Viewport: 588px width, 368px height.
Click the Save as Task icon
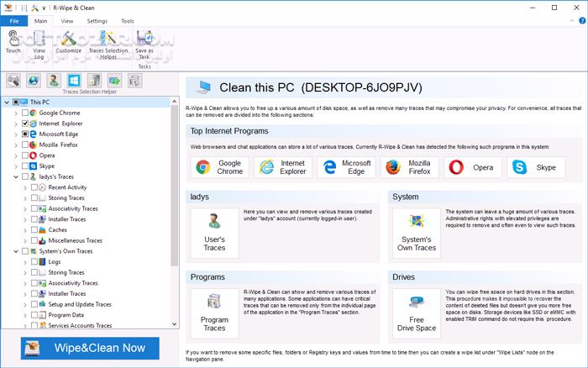point(144,42)
